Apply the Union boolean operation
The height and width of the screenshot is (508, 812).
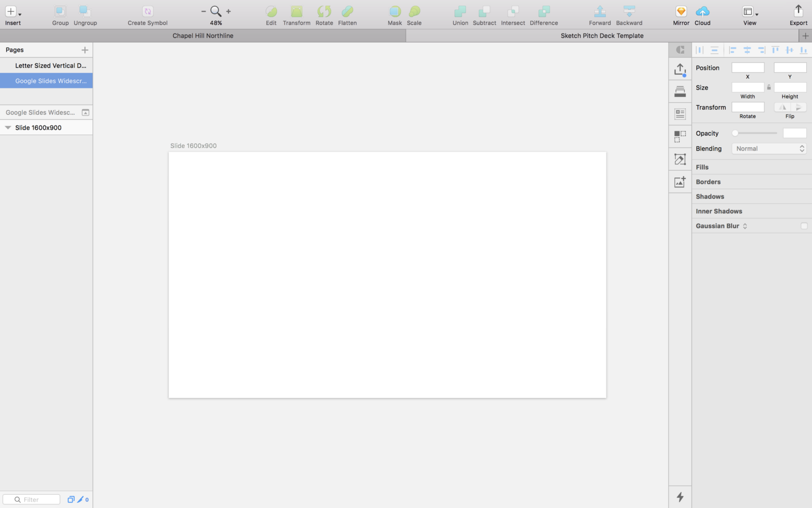point(460,10)
